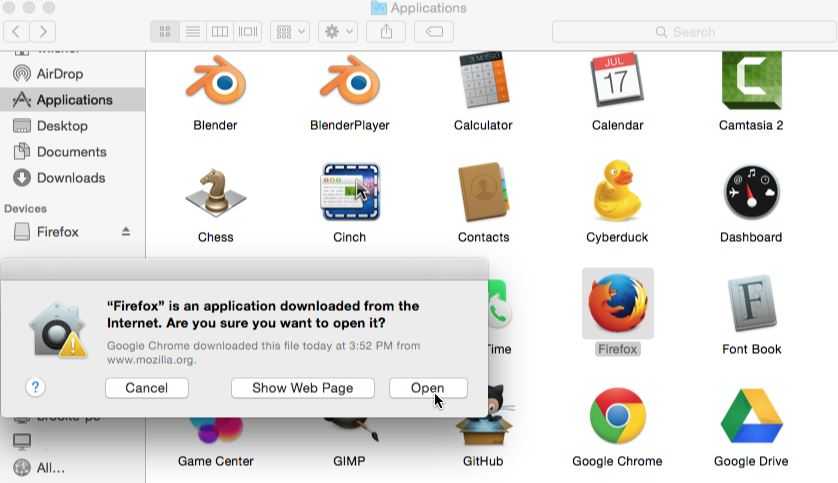
Task: Click the Finder forward arrow
Action: coord(43,32)
